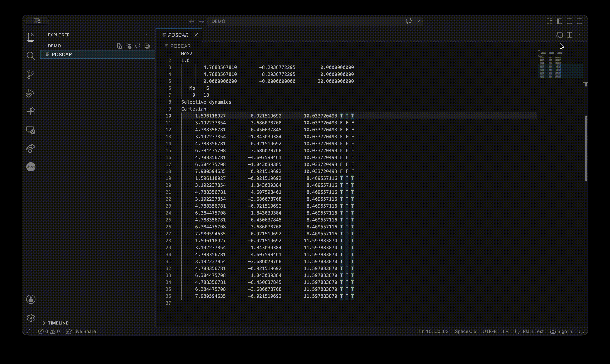The width and height of the screenshot is (610, 364).
Task: Click the DEMO command center search box
Action: click(315, 21)
